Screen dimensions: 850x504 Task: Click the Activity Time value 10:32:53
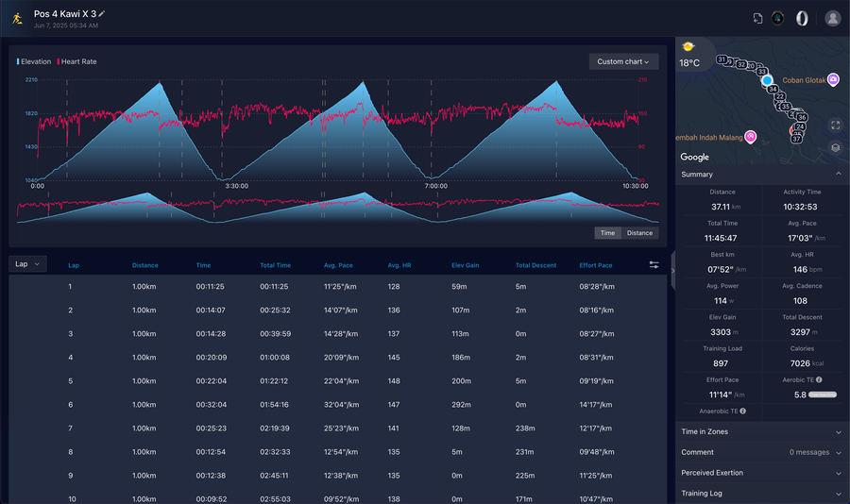coord(800,207)
